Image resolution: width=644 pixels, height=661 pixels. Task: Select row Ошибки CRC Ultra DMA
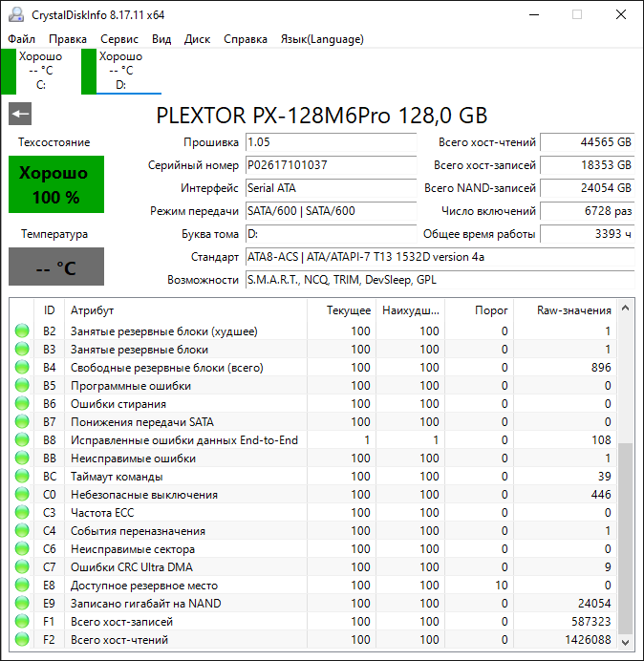313,566
